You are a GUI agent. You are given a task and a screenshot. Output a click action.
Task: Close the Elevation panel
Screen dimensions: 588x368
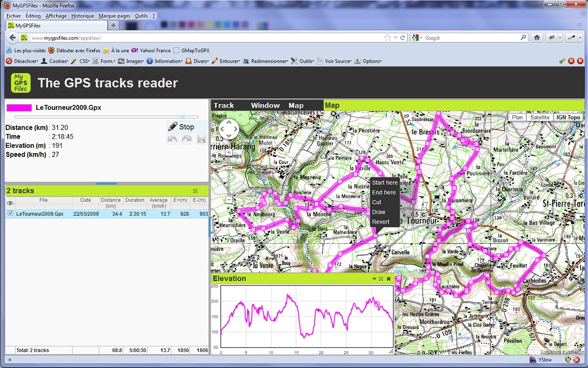pyautogui.click(x=389, y=279)
